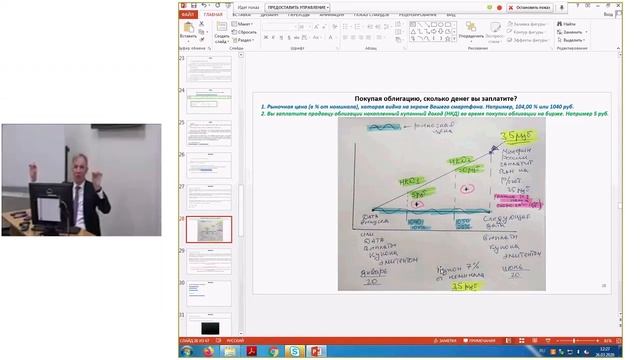This screenshot has height=360, width=640.
Task: Switch to the ПЕРЕХОДЫ (Transitions) tab
Action: 299,15
